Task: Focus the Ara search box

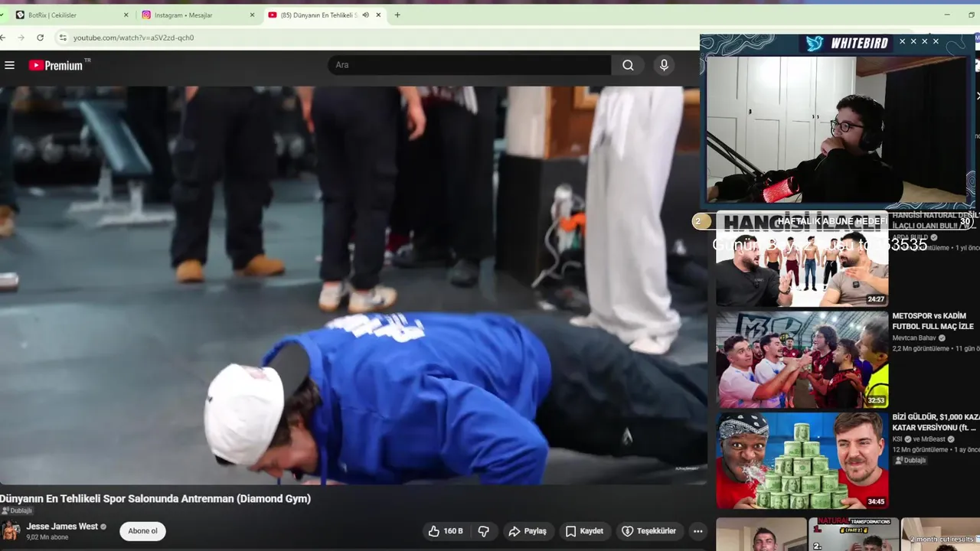Action: point(469,65)
